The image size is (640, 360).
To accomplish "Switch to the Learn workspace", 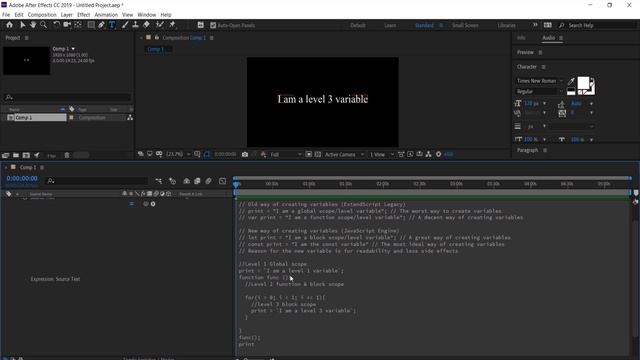I will point(390,25).
